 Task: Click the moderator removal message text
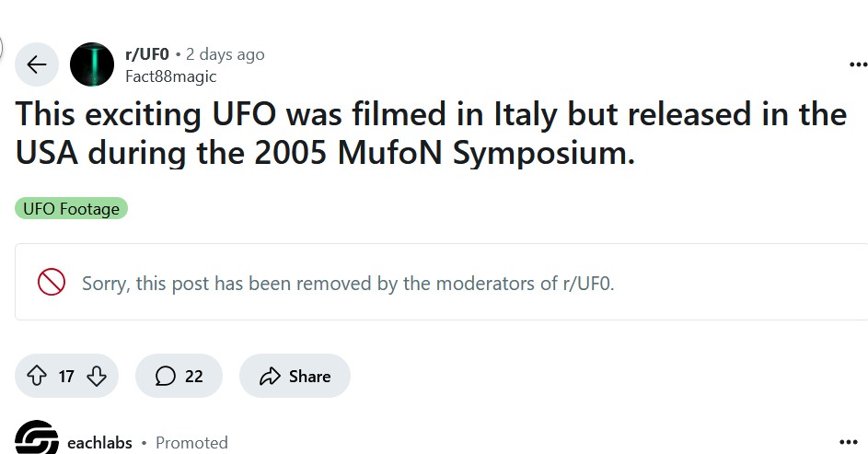click(348, 284)
